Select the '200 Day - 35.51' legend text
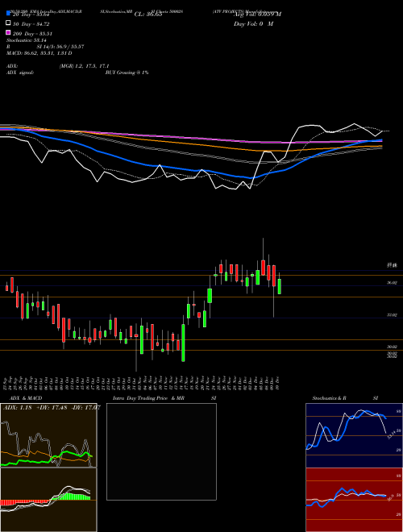Screen dimensions: 403x532 click(32, 34)
